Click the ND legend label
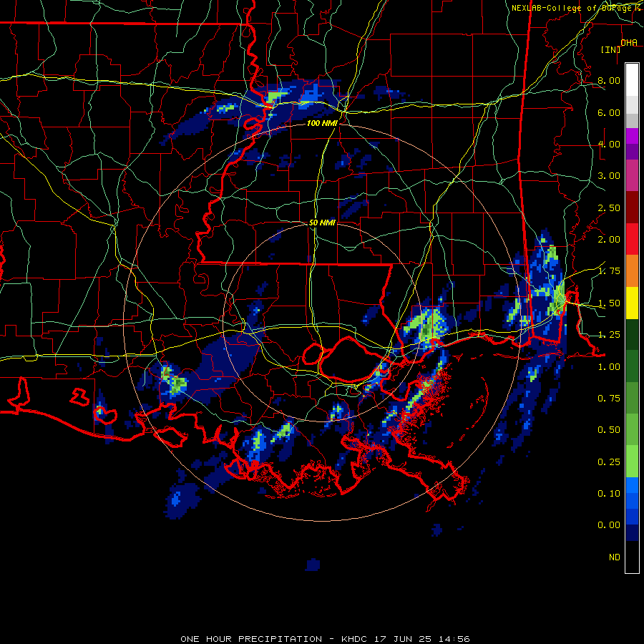Image resolution: width=644 pixels, height=644 pixels. 615,557
